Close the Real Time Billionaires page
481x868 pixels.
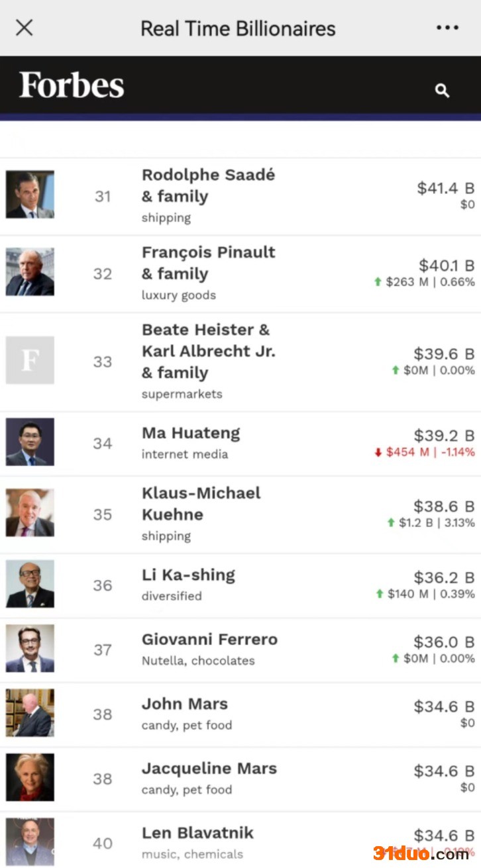click(x=25, y=28)
